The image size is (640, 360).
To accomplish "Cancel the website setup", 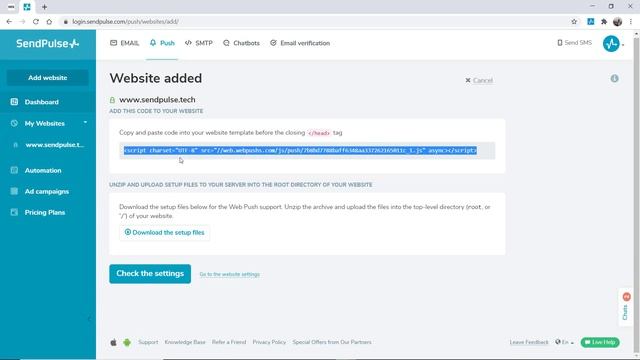I will [x=479, y=80].
